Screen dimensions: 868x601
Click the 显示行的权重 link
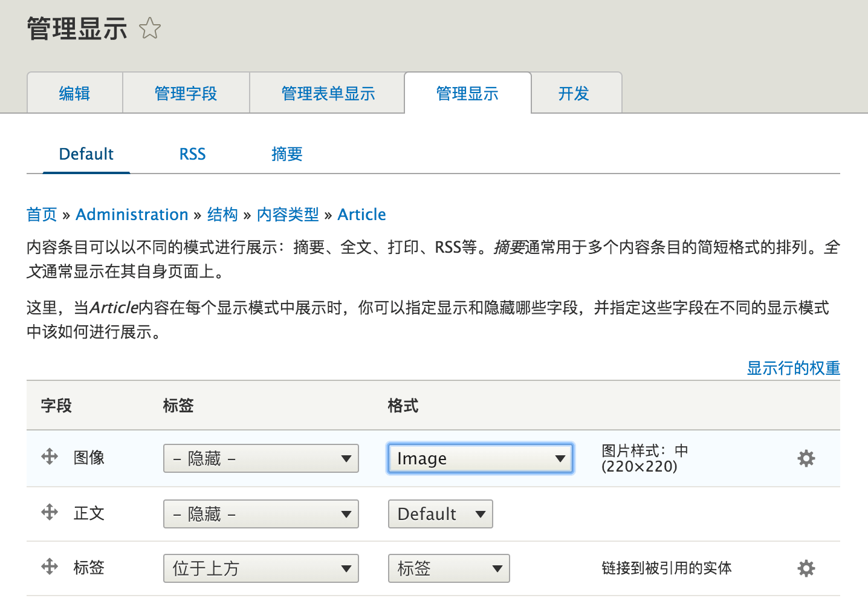point(794,368)
